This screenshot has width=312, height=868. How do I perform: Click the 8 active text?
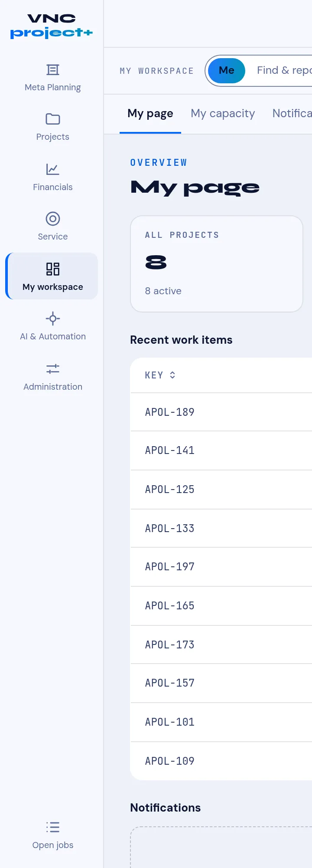tap(163, 291)
